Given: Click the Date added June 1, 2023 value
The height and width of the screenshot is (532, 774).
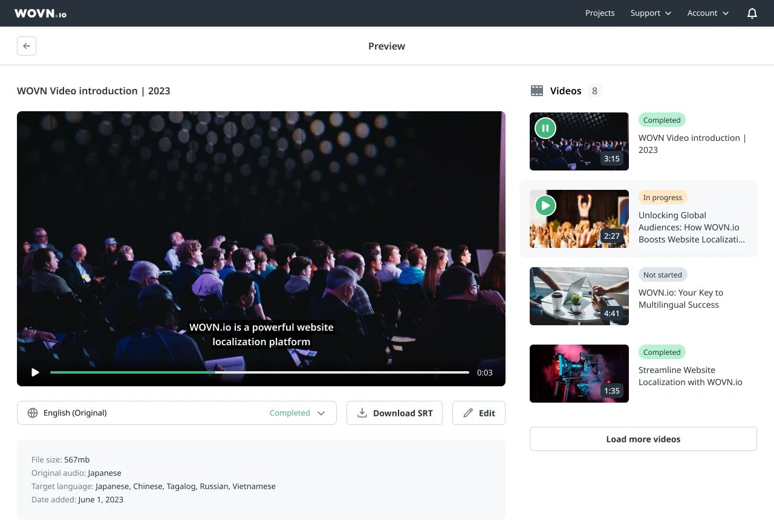Looking at the screenshot, I should pos(100,499).
